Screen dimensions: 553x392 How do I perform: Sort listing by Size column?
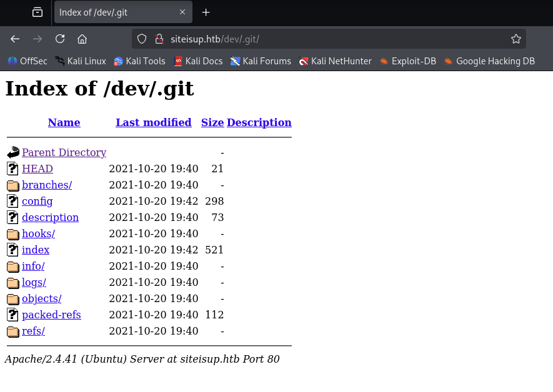click(212, 122)
